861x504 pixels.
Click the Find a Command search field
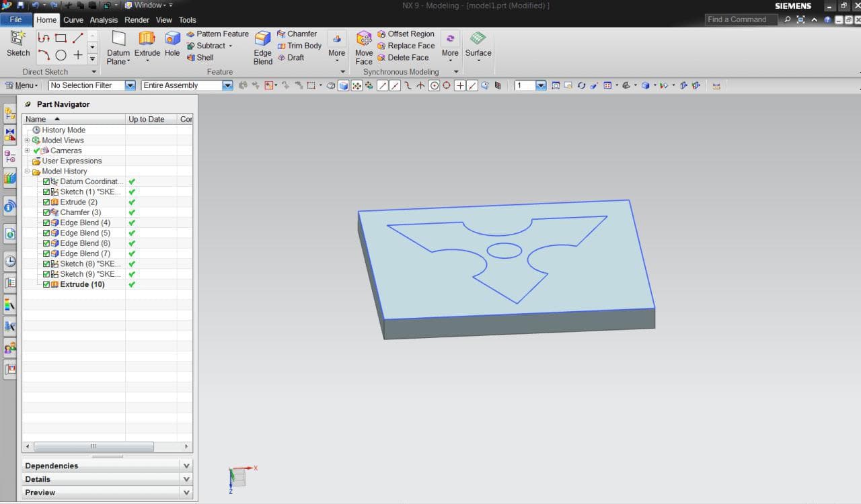click(x=741, y=19)
